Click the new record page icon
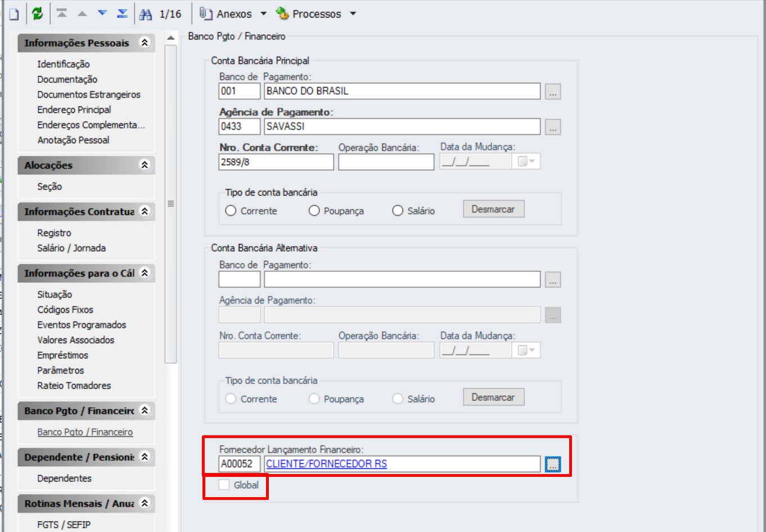 click(14, 14)
